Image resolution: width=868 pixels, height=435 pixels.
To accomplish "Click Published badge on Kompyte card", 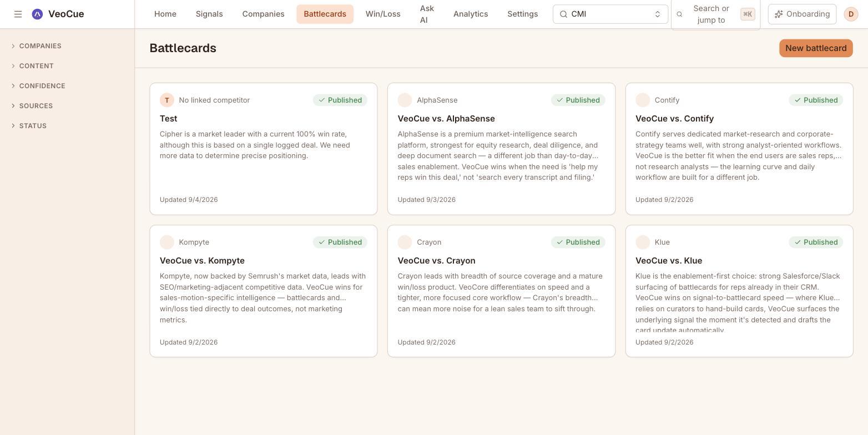I will point(340,242).
